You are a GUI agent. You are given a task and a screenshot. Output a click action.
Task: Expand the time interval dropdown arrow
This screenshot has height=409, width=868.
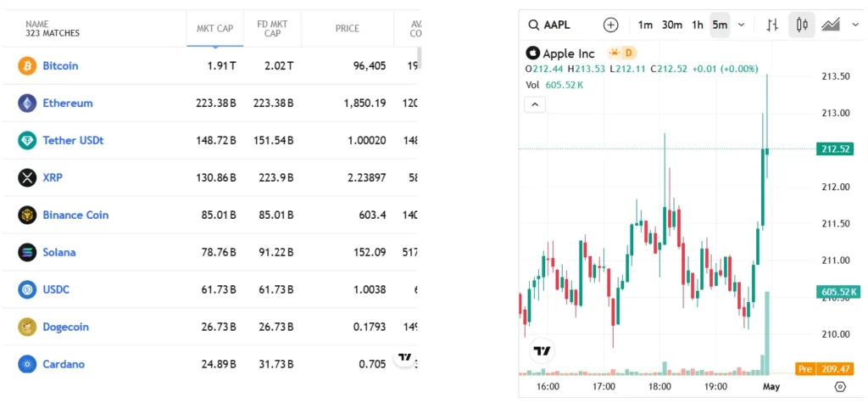pyautogui.click(x=742, y=25)
